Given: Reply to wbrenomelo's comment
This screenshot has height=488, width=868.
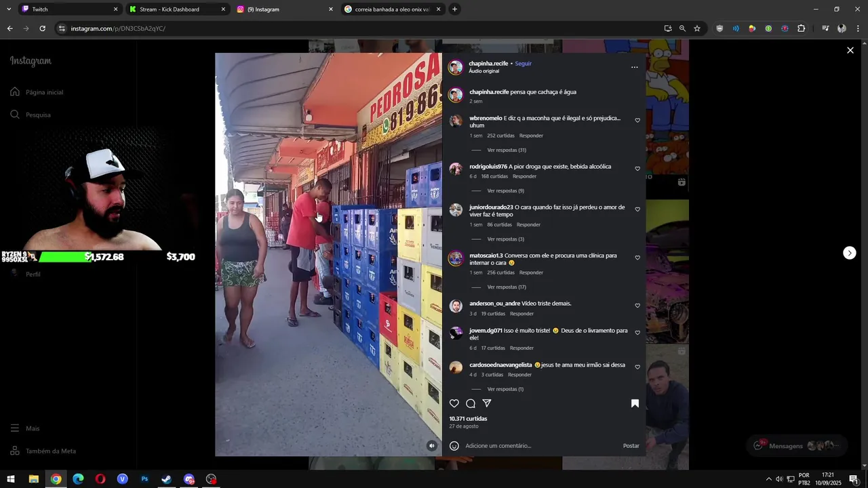Looking at the screenshot, I should coord(531,136).
